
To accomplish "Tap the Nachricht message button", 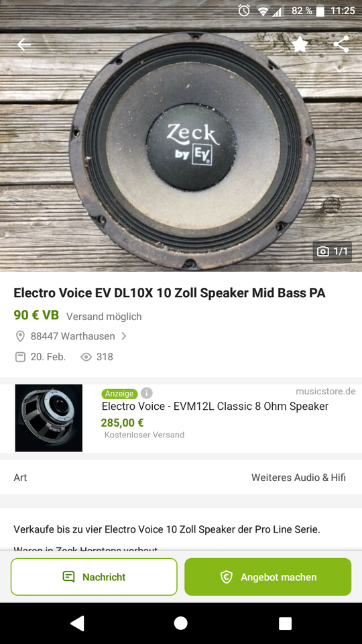I will point(94,577).
